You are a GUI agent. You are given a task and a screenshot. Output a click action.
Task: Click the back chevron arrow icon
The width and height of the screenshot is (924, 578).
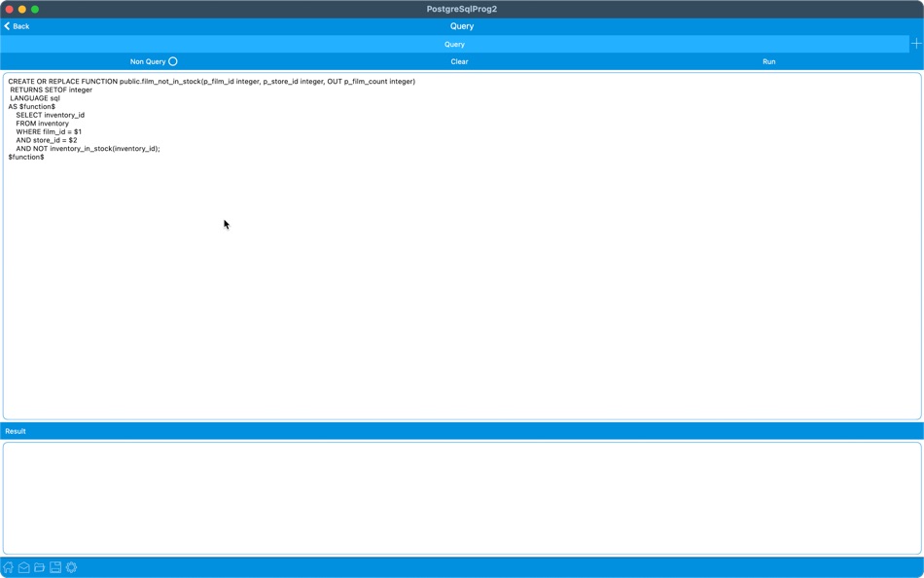coord(7,26)
